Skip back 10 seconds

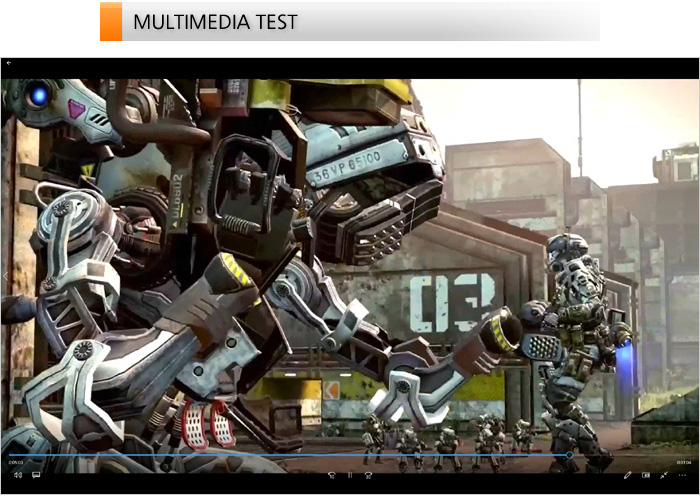(331, 475)
